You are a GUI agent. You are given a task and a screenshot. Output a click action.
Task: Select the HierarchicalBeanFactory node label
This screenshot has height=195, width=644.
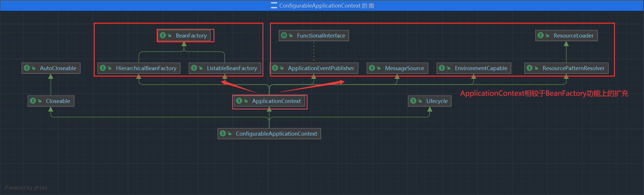146,68
